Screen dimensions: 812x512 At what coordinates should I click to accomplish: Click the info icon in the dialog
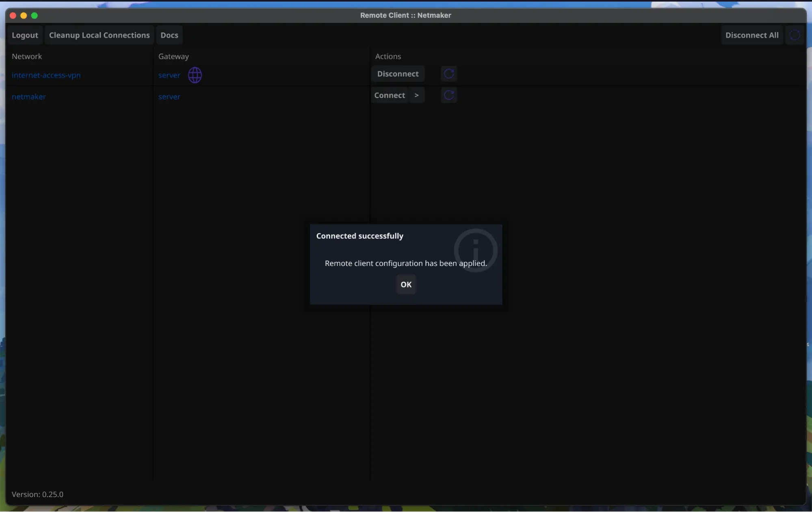[x=475, y=250]
